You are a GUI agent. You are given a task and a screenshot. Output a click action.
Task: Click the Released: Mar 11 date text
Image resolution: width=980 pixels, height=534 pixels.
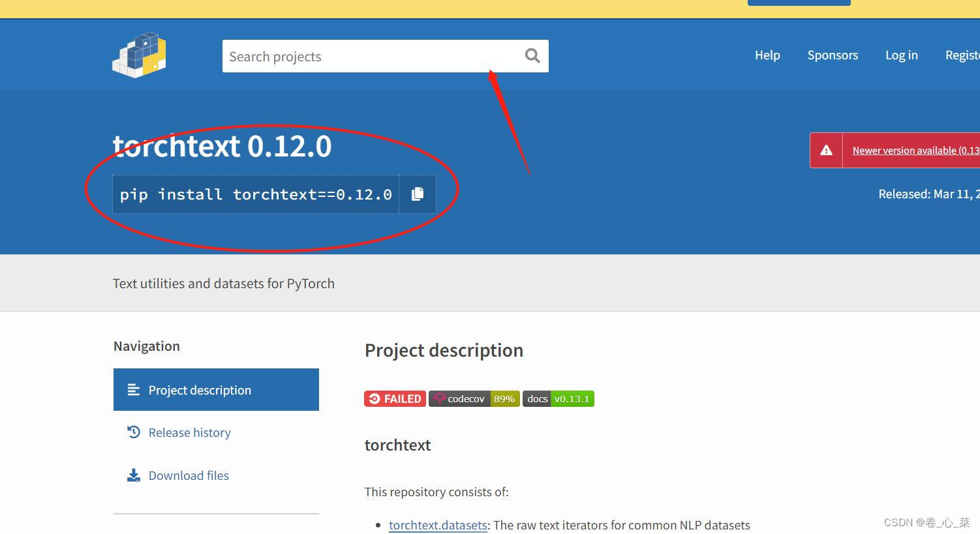(929, 194)
